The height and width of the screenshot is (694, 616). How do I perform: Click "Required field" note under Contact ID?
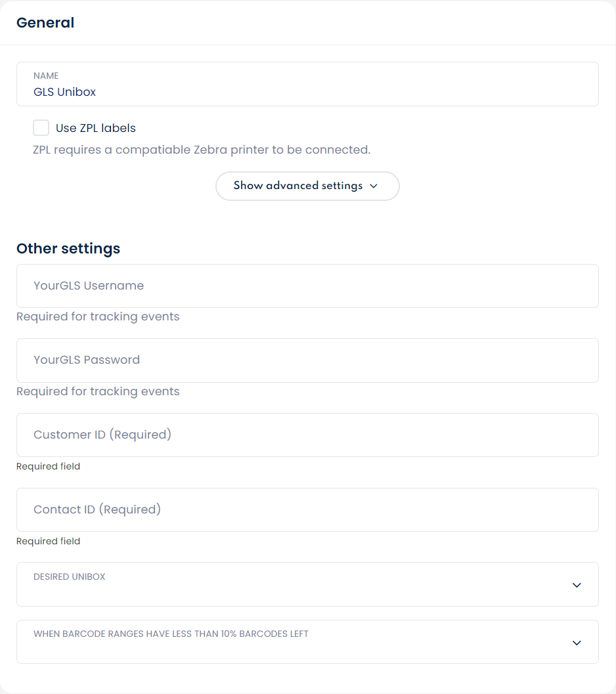pyautogui.click(x=49, y=541)
